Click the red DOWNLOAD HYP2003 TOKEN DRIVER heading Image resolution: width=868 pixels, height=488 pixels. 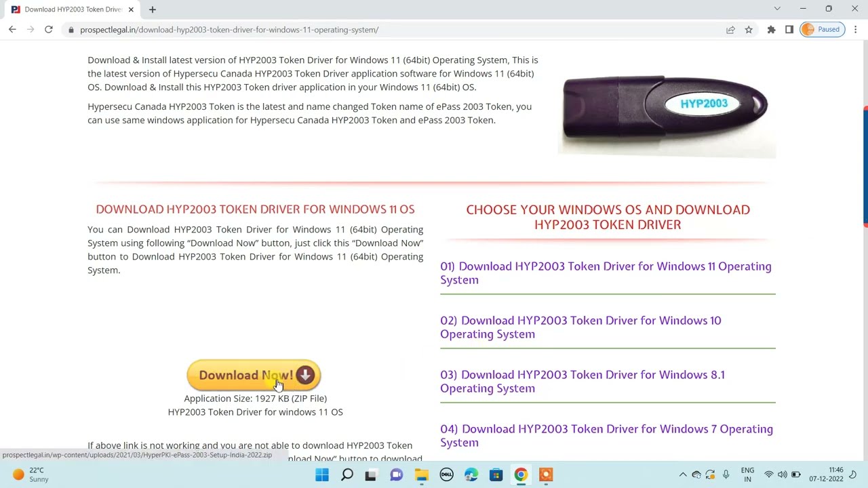pos(255,209)
